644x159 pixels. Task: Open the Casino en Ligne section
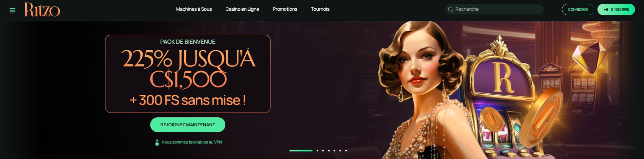click(242, 9)
